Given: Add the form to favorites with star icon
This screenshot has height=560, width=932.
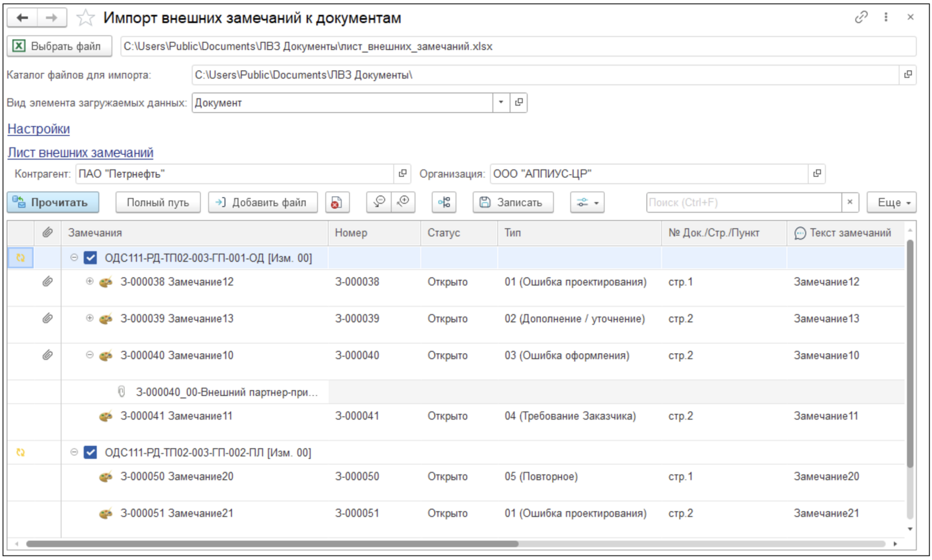Looking at the screenshot, I should tap(85, 18).
